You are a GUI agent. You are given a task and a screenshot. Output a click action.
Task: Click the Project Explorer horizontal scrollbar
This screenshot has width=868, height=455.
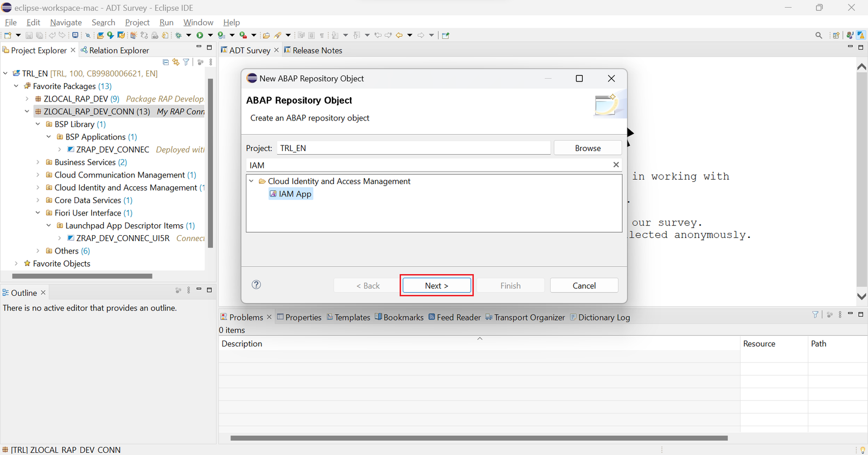pyautogui.click(x=82, y=276)
